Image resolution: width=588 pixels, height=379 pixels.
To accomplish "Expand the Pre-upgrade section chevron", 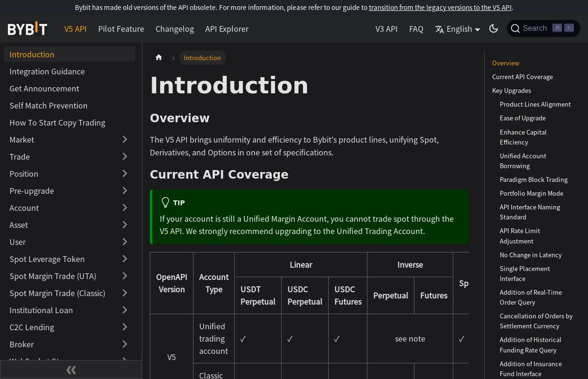I will [x=125, y=190].
